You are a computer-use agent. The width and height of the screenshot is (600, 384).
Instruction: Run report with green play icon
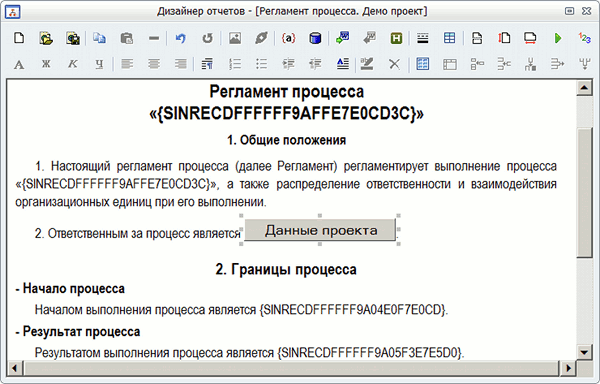558,38
